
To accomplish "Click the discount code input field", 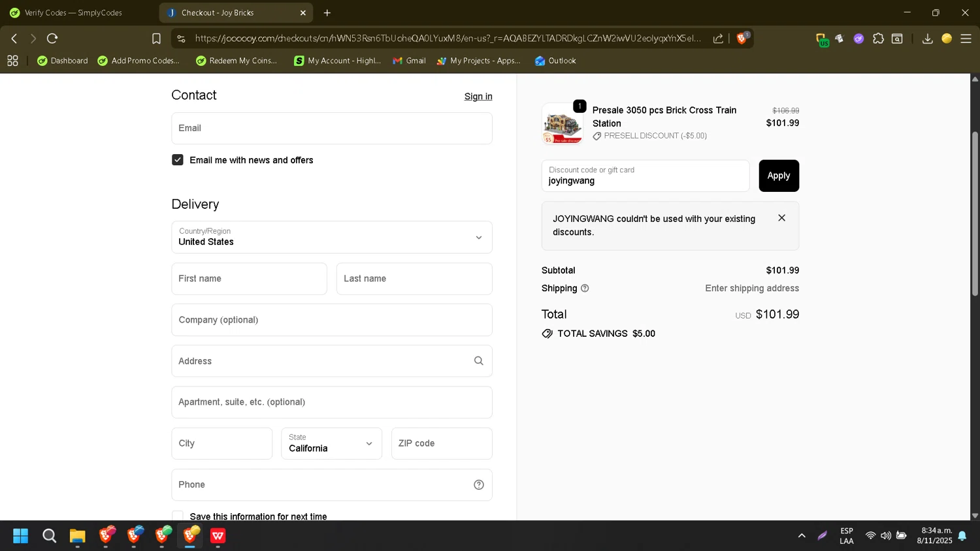I will 645,176.
